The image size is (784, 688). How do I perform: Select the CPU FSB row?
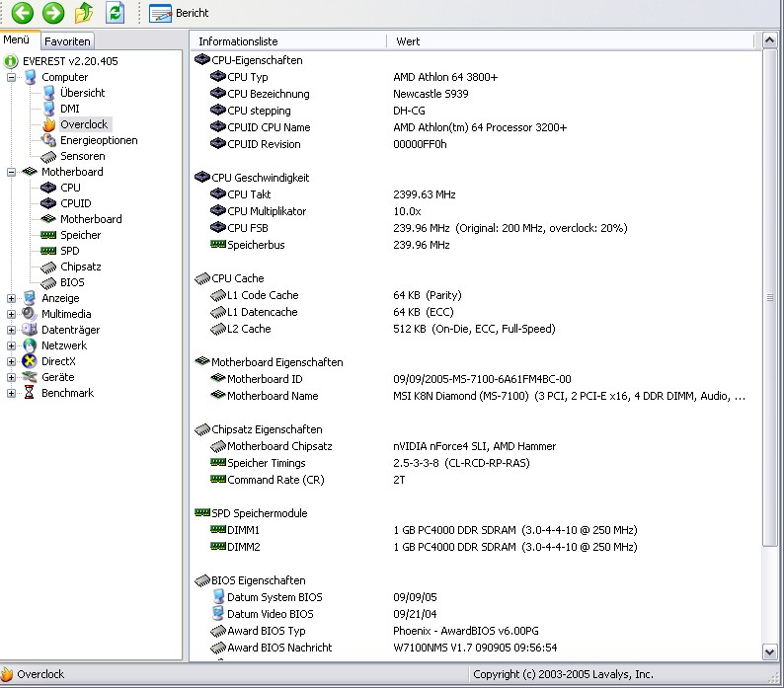coord(475,228)
